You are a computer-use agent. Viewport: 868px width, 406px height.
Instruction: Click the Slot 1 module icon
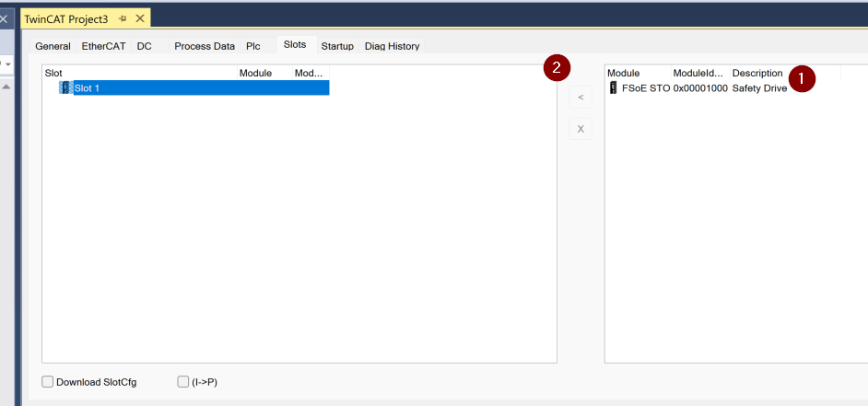click(65, 88)
